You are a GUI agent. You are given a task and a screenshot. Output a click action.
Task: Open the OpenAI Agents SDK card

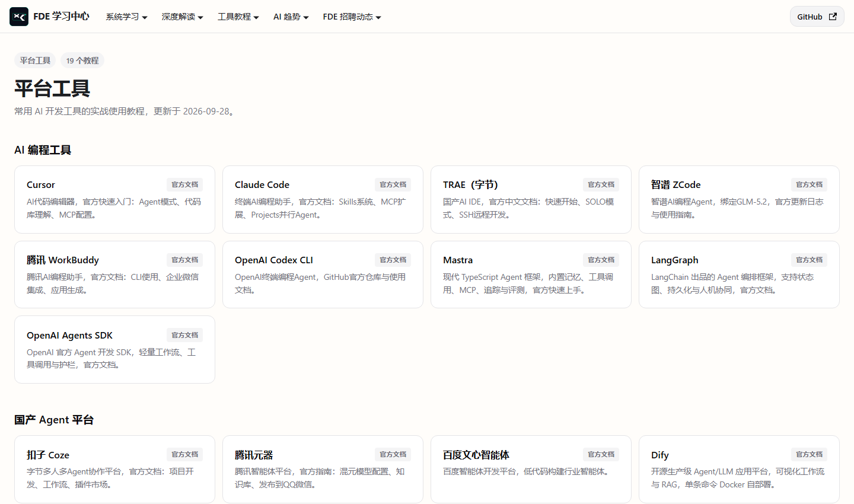[x=114, y=350]
